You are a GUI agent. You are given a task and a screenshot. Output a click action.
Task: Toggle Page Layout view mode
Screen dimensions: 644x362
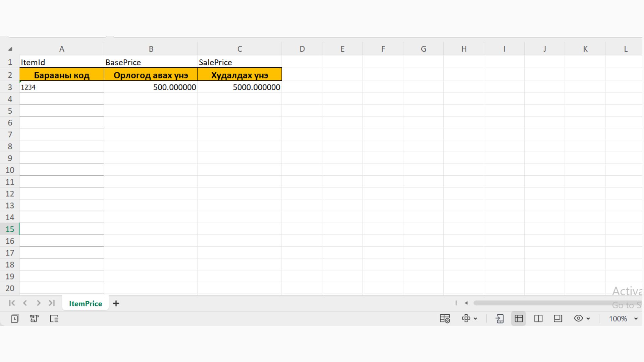pyautogui.click(x=558, y=319)
